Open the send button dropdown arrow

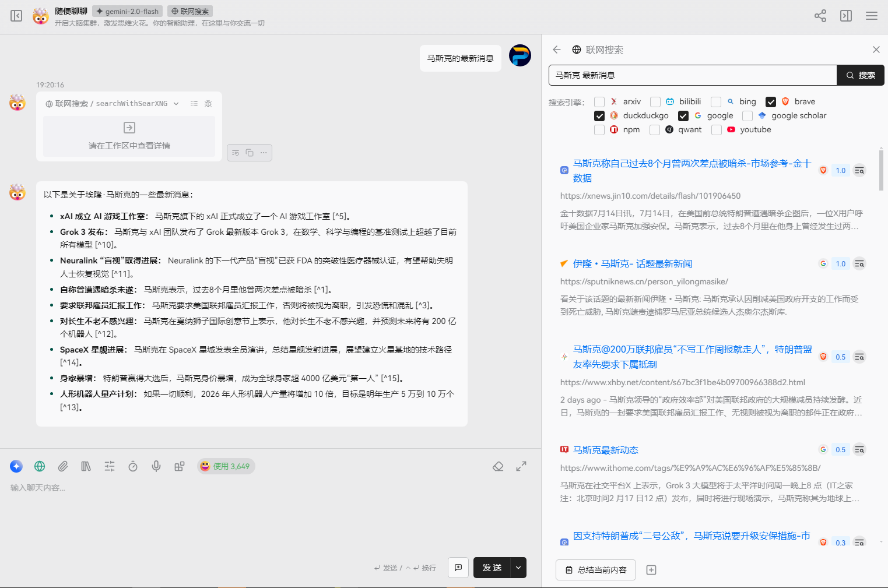point(517,567)
